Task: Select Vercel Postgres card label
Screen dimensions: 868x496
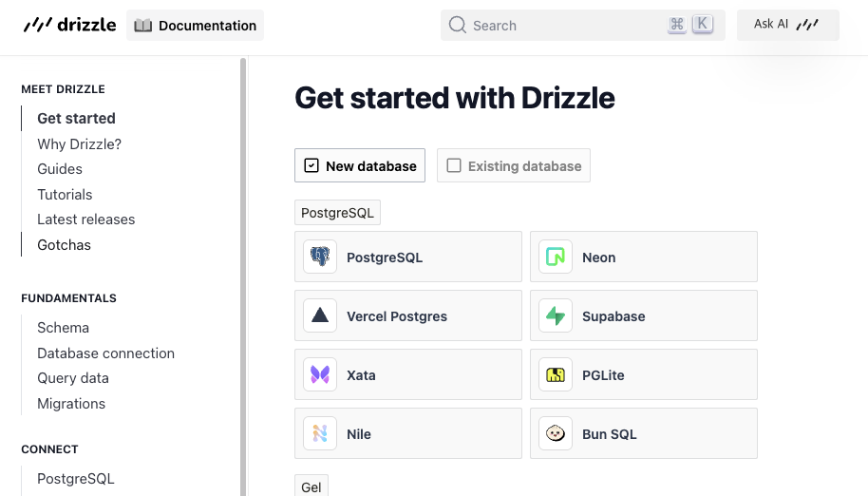Action: coord(397,316)
